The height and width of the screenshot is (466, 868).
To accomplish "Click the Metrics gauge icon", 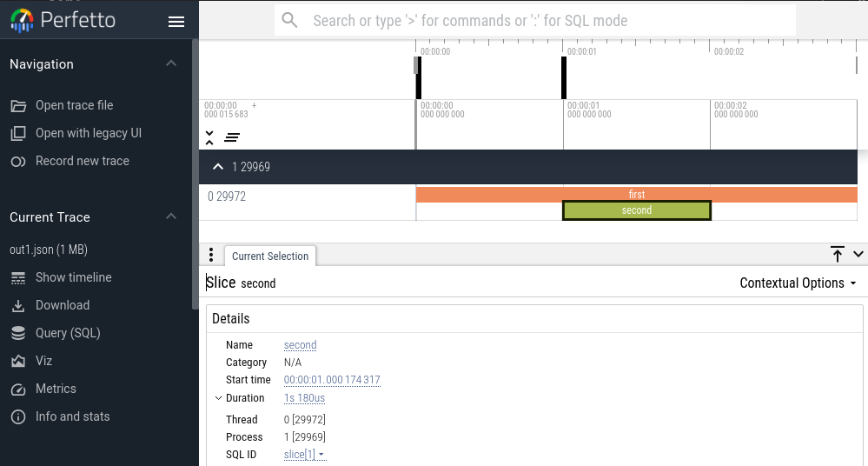I will pos(18,389).
